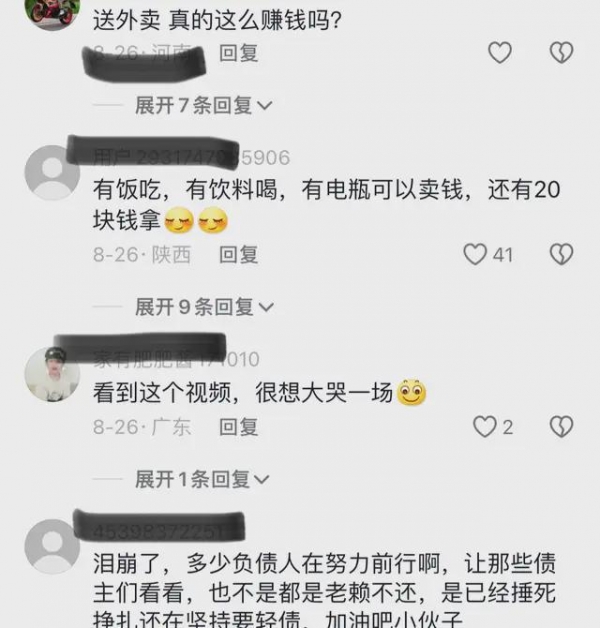Image resolution: width=600 pixels, height=628 pixels.
Task: Like the 有饭吃 comment with 41 likes
Action: tap(475, 254)
